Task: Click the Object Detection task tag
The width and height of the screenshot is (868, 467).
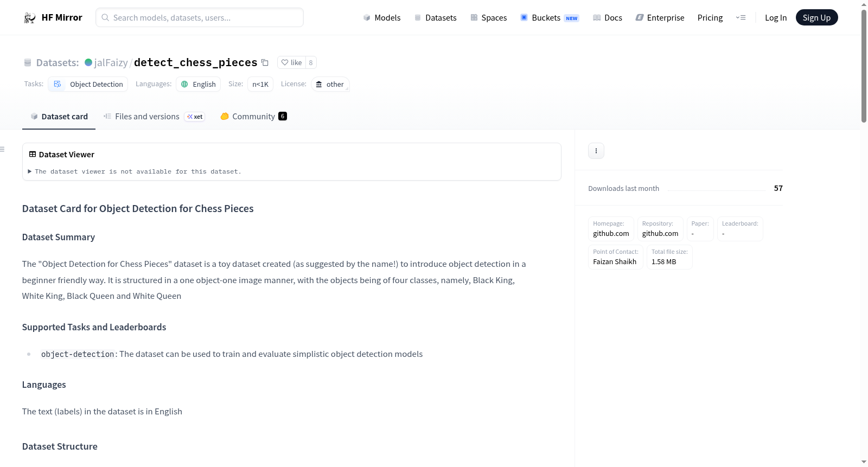Action: [88, 84]
